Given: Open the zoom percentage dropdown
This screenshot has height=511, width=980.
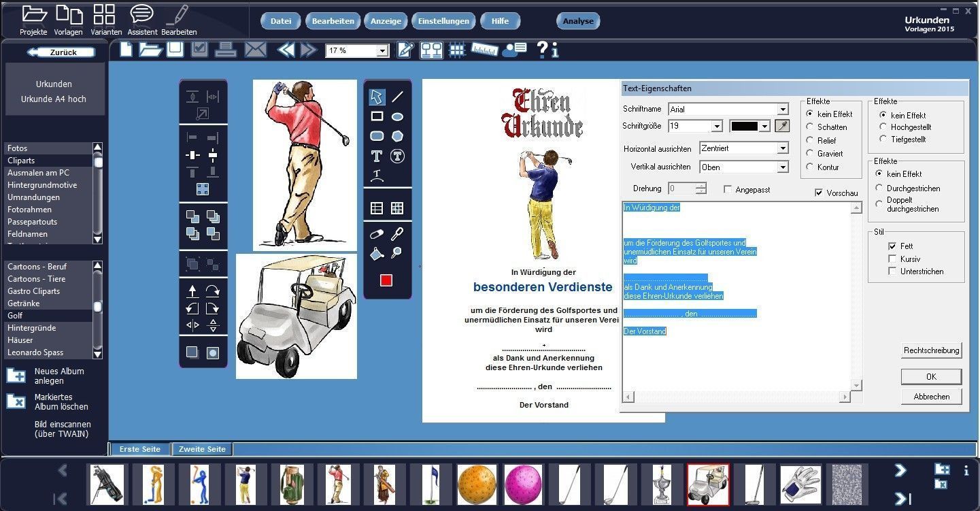Looking at the screenshot, I should pos(382,51).
